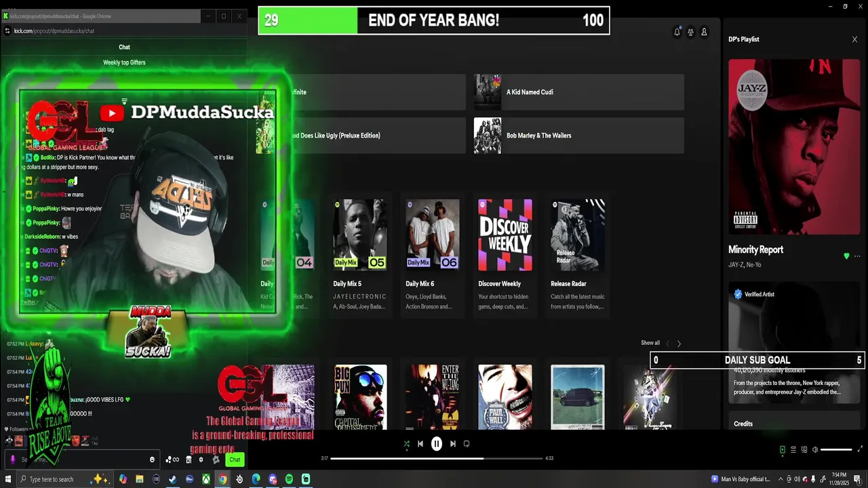This screenshot has height=488, width=868.
Task: Click the green Chat button in Kick
Action: (x=235, y=460)
